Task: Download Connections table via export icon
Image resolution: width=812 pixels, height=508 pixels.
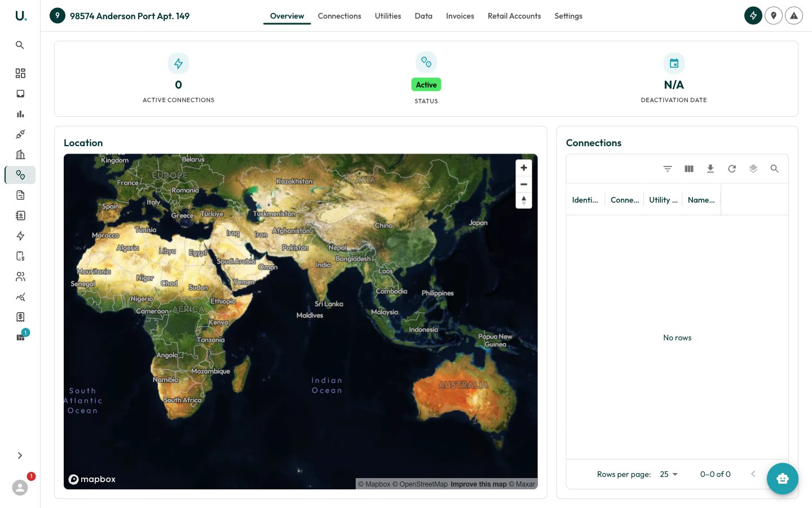Action: tap(710, 169)
